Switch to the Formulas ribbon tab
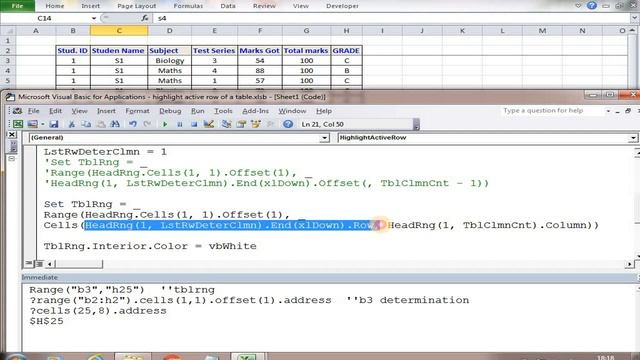The height and width of the screenshot is (360, 640). coord(188,6)
